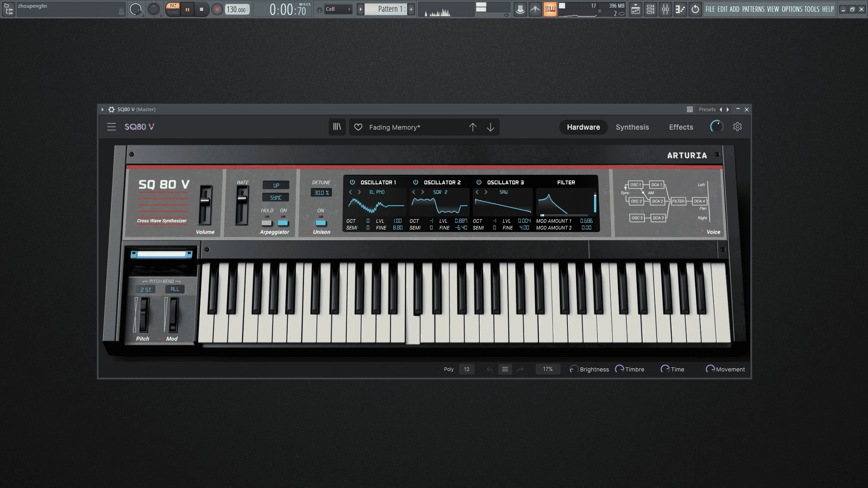Open the playlist view icon
Viewport: 868px width, 488px height.
(x=636, y=9)
